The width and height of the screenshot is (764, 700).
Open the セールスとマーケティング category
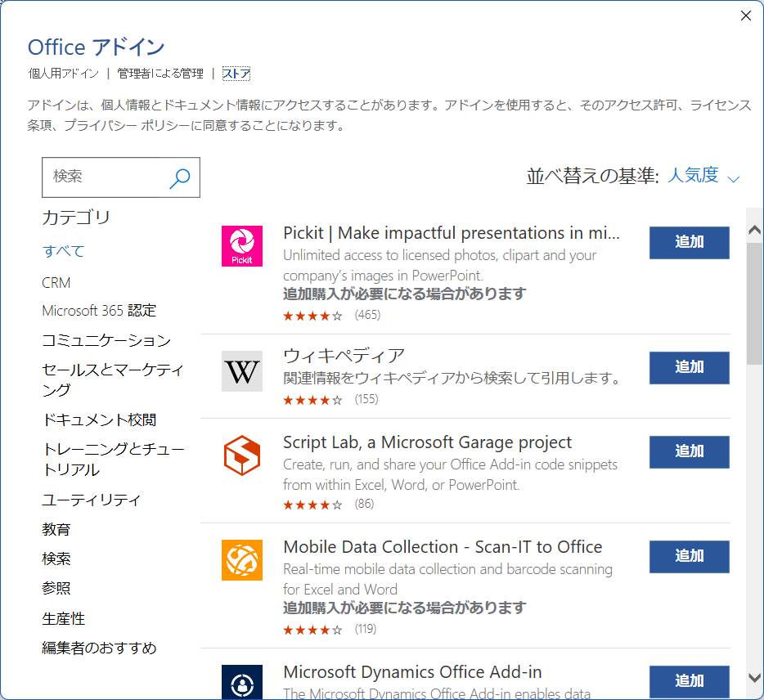tap(113, 379)
